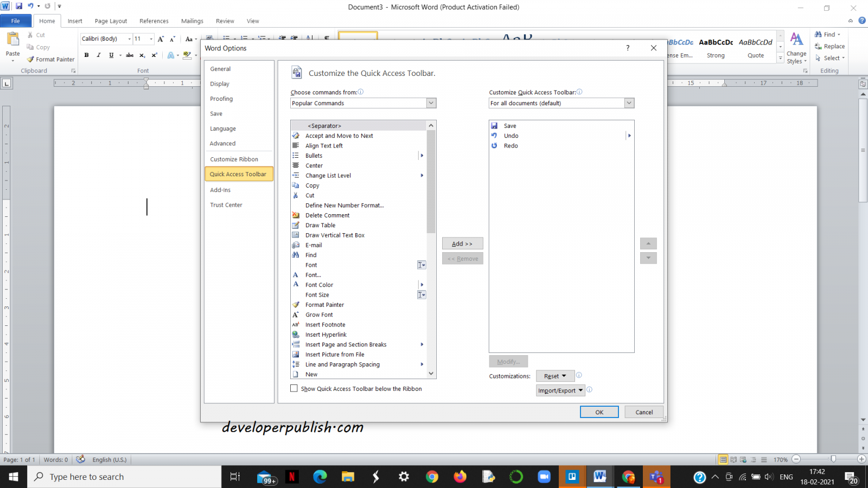
Task: Click the Save icon in Quick Access Toolbar list
Action: 494,125
